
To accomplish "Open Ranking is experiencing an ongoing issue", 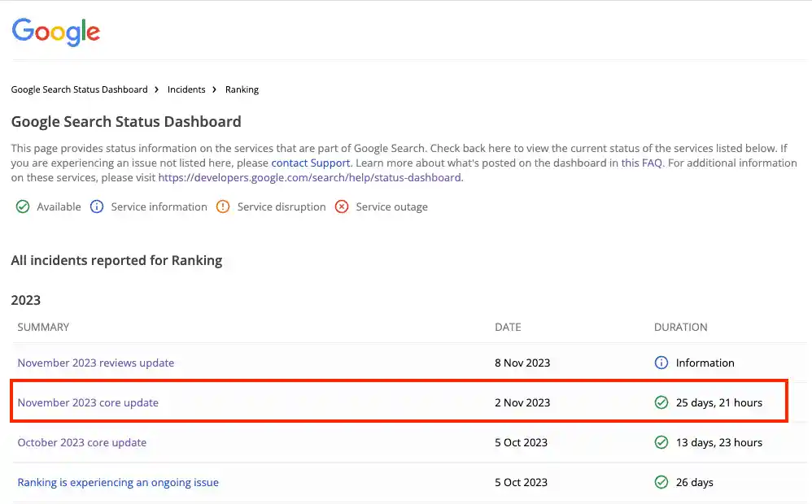I will tap(118, 482).
